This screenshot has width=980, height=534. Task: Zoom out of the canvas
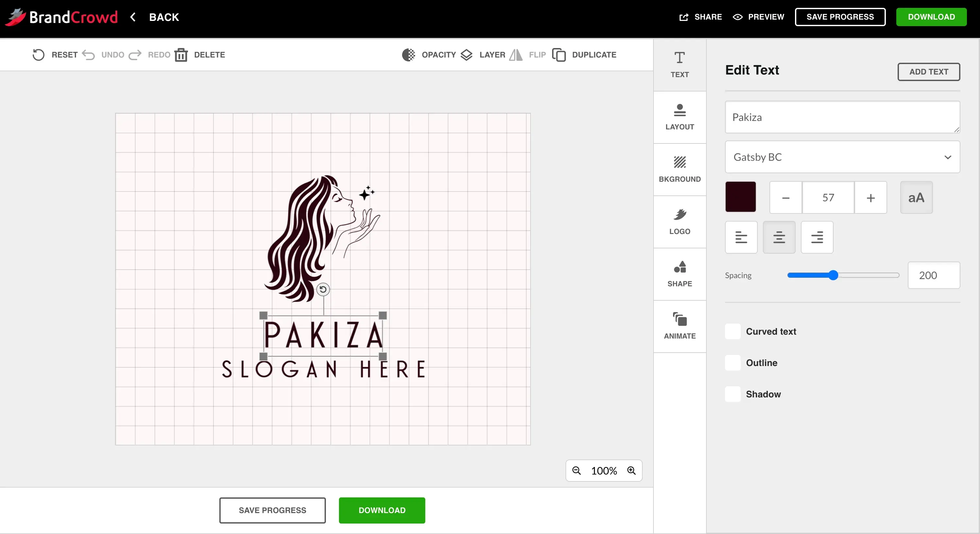pyautogui.click(x=576, y=471)
